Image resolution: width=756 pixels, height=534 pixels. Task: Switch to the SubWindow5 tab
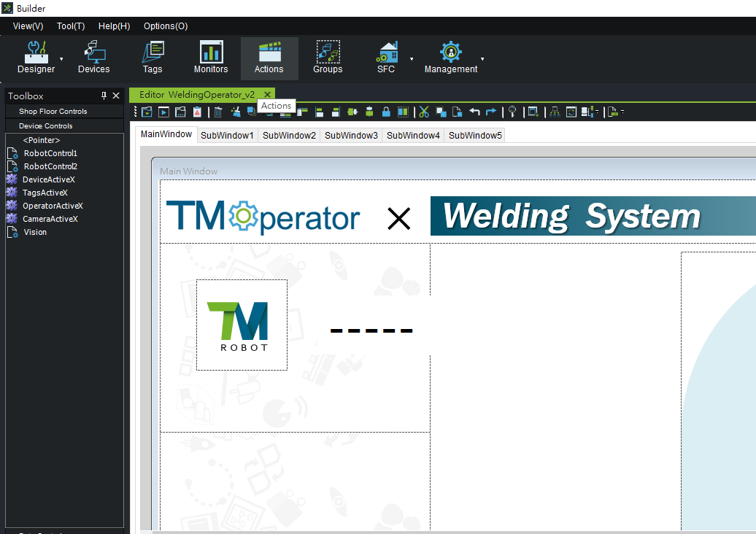point(475,136)
